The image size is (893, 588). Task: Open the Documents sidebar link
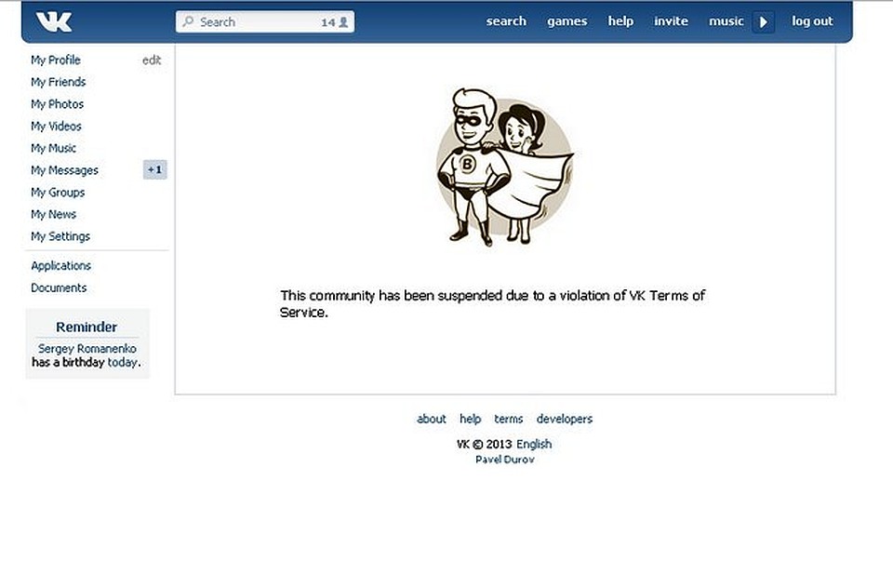59,287
